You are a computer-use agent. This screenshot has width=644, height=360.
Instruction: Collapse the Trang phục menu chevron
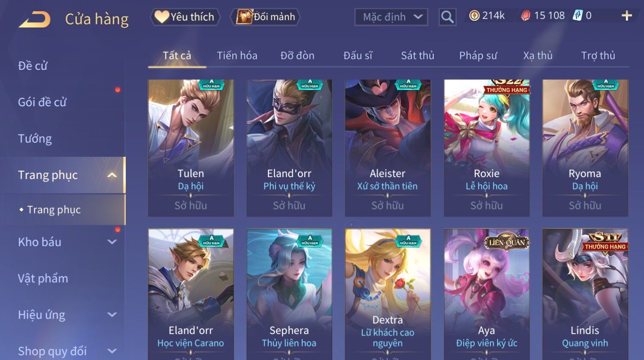point(112,175)
